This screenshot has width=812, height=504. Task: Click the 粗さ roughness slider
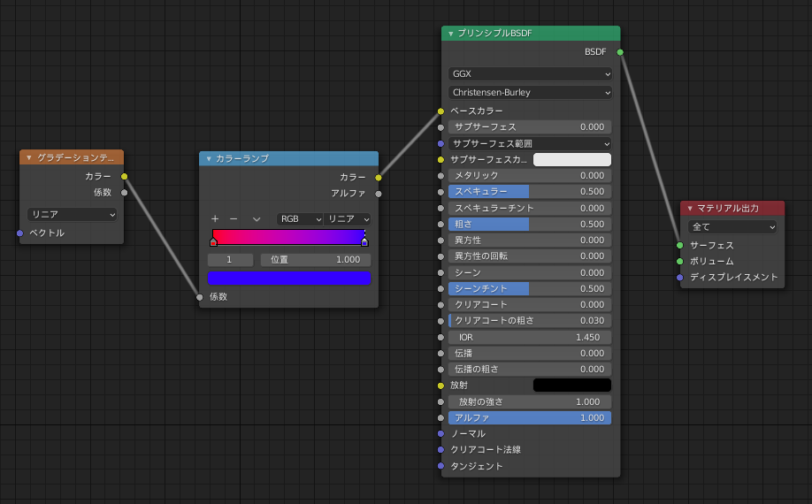530,224
